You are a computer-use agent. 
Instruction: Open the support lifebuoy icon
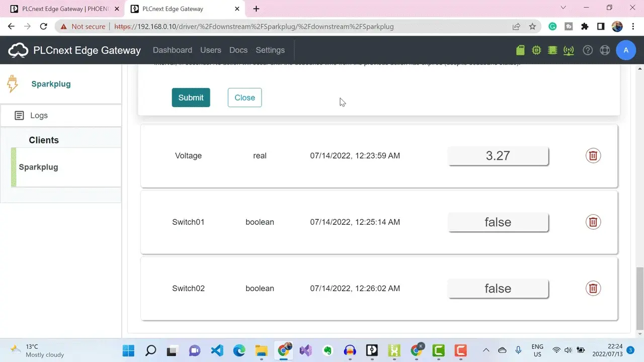(605, 50)
